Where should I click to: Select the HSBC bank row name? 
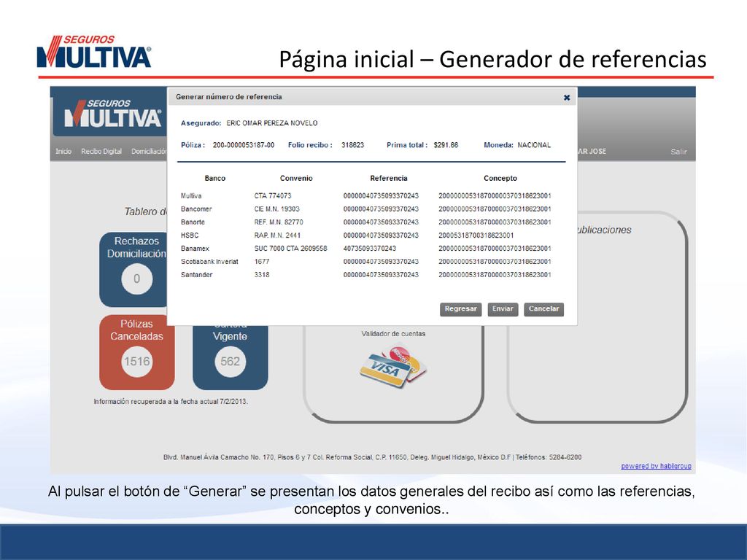click(x=189, y=236)
